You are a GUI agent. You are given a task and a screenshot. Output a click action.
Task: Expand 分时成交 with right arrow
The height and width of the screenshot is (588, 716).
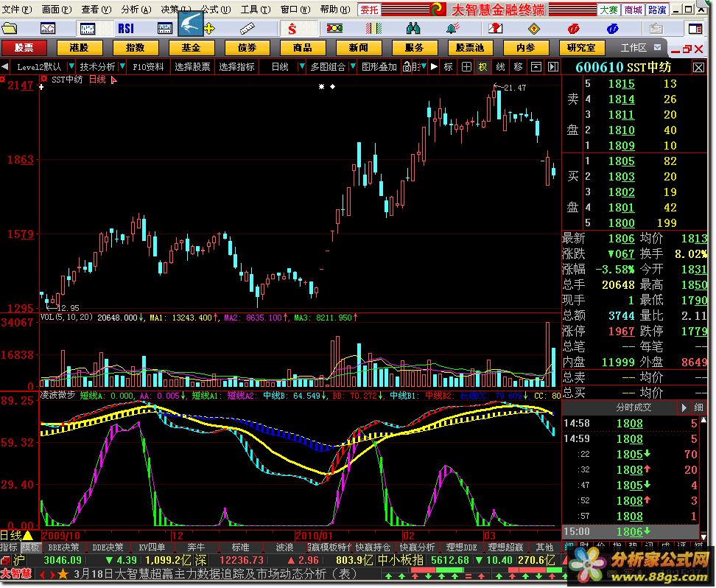(x=684, y=407)
